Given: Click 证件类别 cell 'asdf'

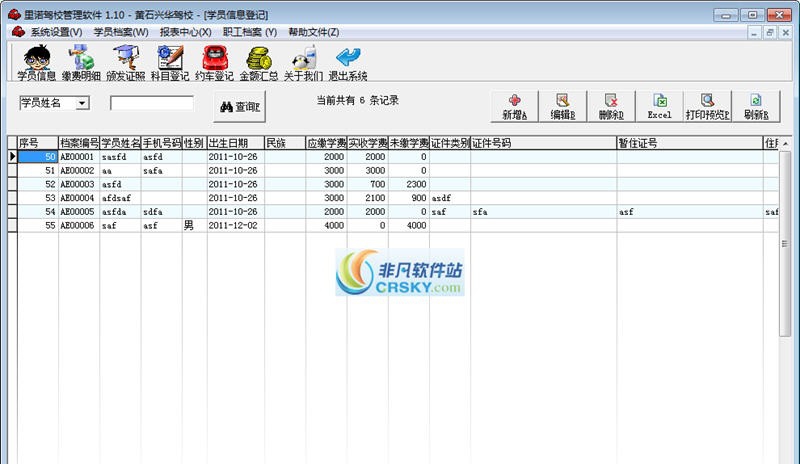Looking at the screenshot, I should (x=450, y=198).
